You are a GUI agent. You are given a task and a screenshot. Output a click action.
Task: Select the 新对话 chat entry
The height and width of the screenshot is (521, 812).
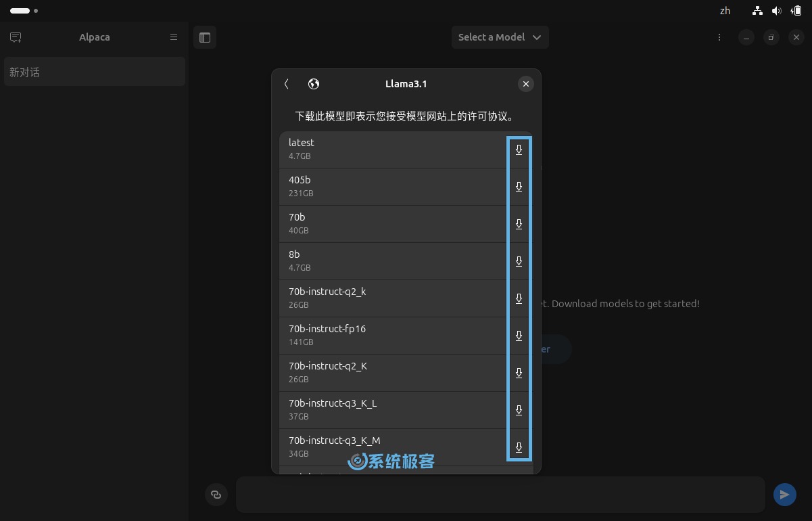95,72
